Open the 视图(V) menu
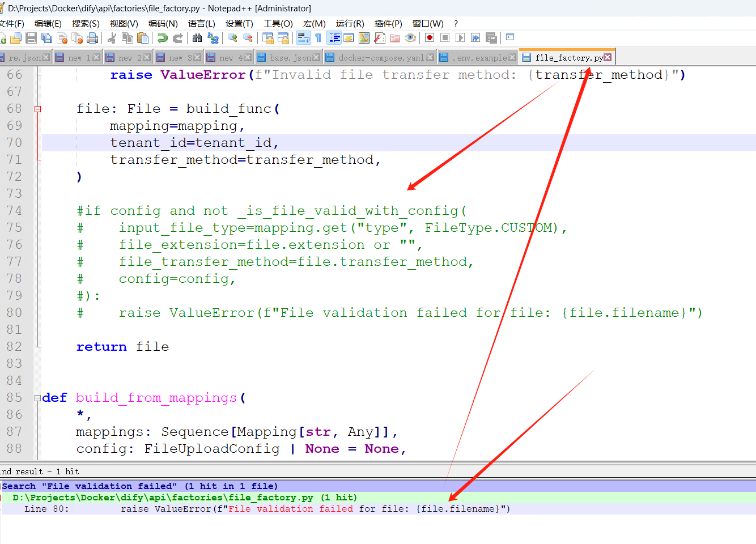The width and height of the screenshot is (756, 544). point(124,23)
